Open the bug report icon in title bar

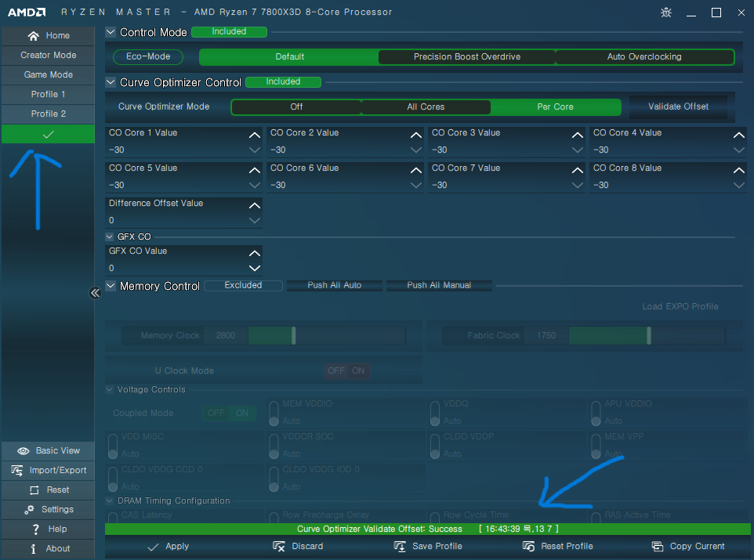[x=666, y=13]
